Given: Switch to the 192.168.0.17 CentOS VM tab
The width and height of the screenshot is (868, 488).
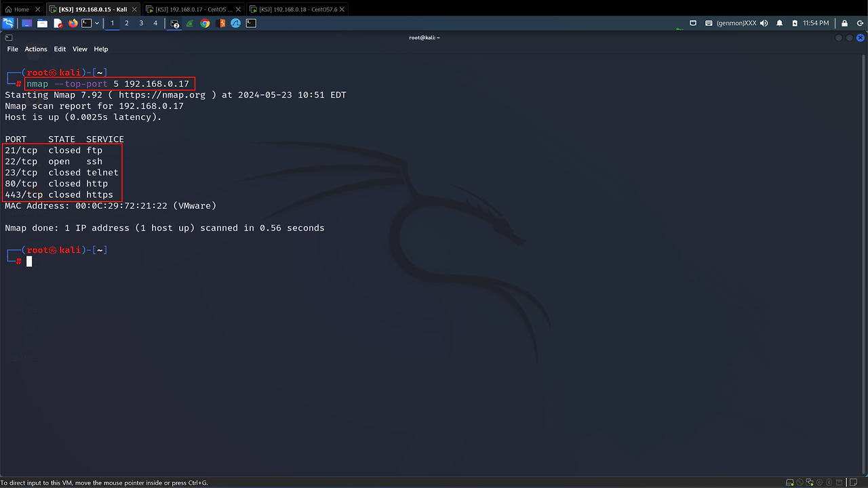Looking at the screenshot, I should pos(192,9).
